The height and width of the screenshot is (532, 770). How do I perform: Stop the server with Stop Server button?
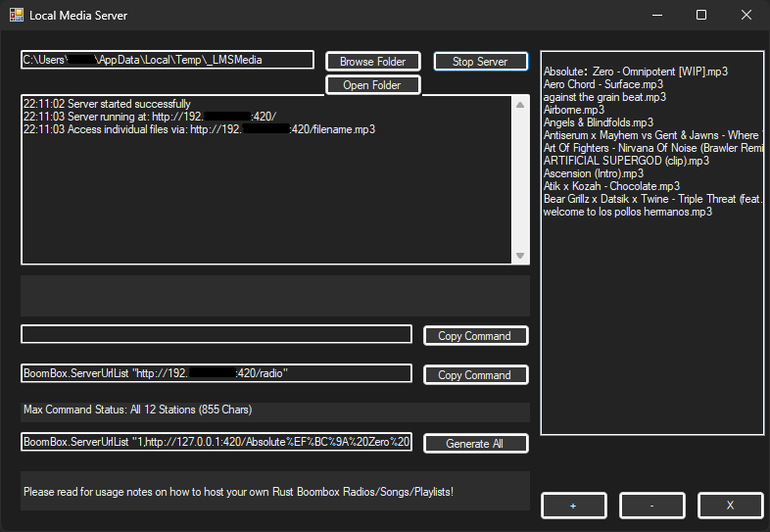tap(480, 62)
